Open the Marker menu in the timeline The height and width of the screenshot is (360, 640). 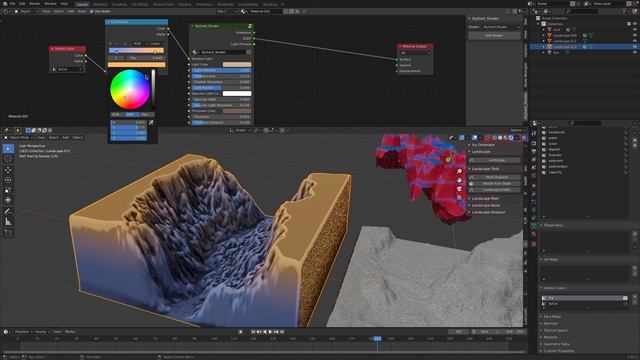coord(70,332)
